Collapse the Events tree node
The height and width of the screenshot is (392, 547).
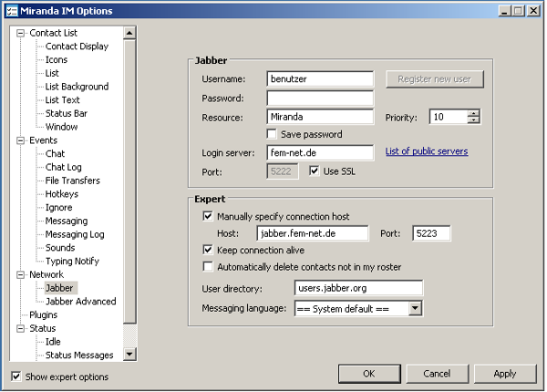pyautogui.click(x=21, y=140)
